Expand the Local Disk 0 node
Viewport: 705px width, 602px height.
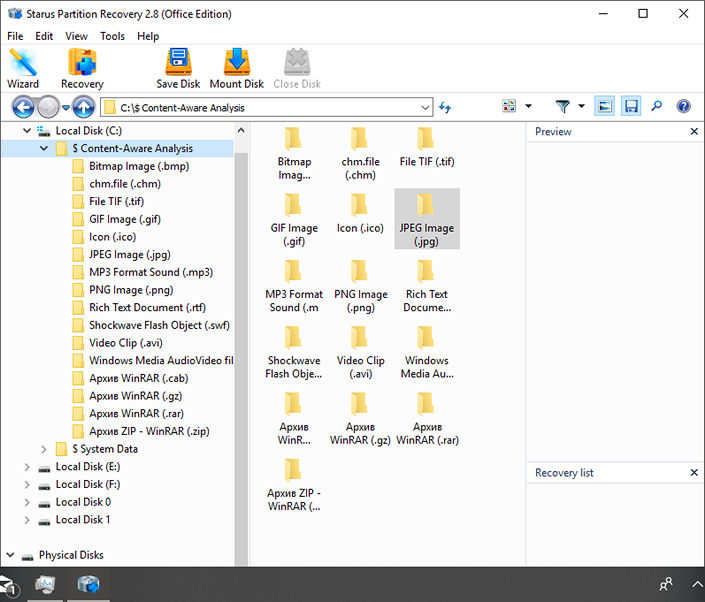click(27, 502)
